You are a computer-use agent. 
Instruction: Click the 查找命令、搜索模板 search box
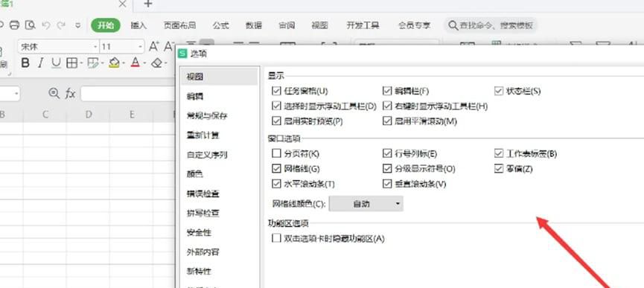pyautogui.click(x=491, y=25)
